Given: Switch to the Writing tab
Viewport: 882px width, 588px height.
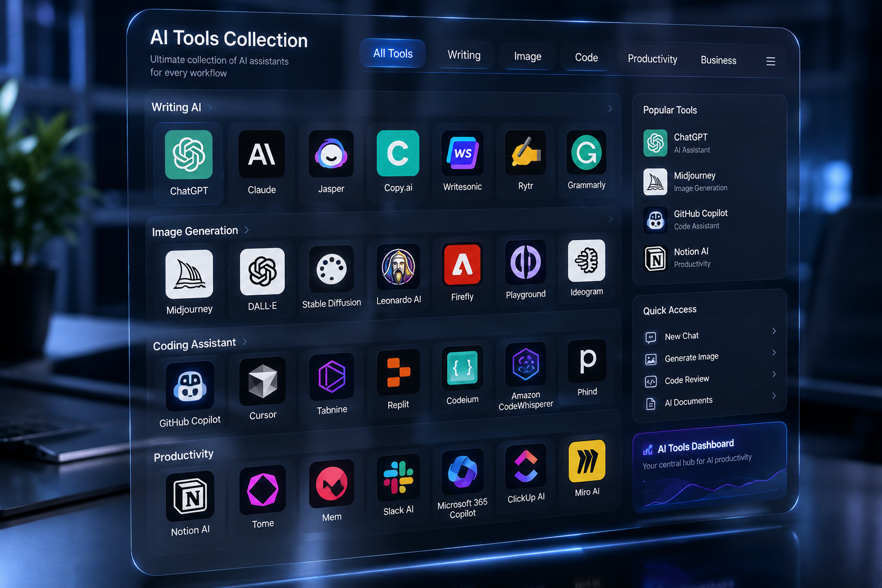Looking at the screenshot, I should click(x=464, y=55).
